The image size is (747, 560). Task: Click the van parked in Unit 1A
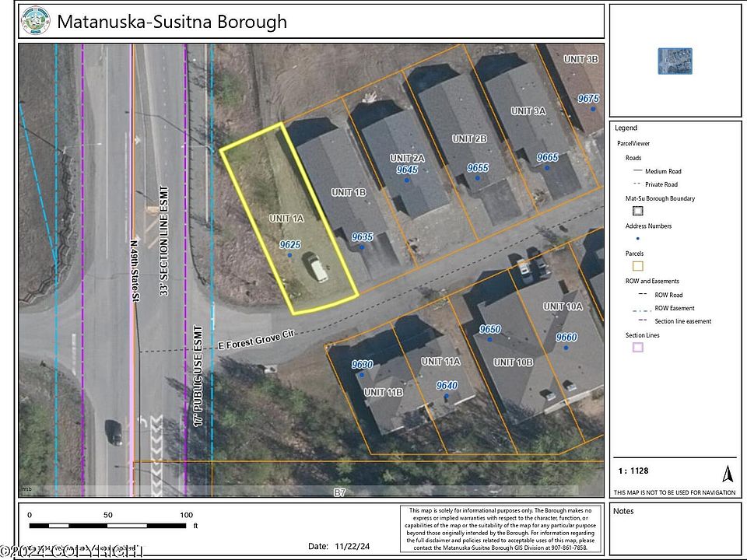point(315,267)
